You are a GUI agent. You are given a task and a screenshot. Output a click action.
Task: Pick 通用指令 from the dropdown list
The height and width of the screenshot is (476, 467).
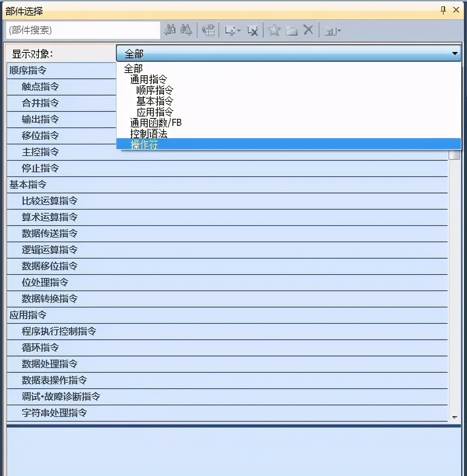(148, 80)
